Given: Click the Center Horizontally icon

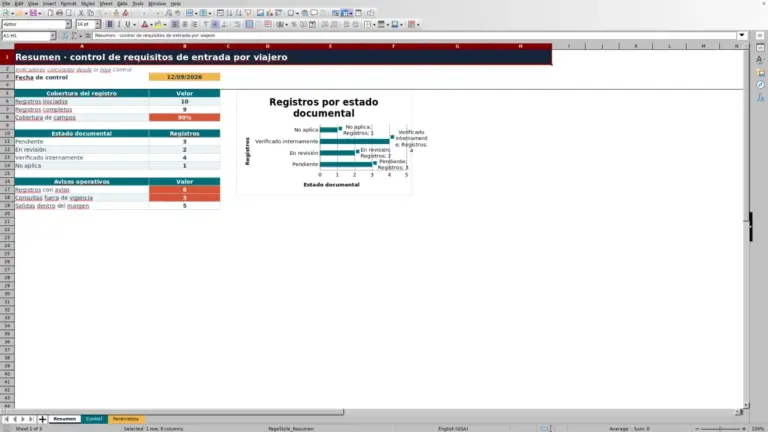Looking at the screenshot, I should 185,24.
